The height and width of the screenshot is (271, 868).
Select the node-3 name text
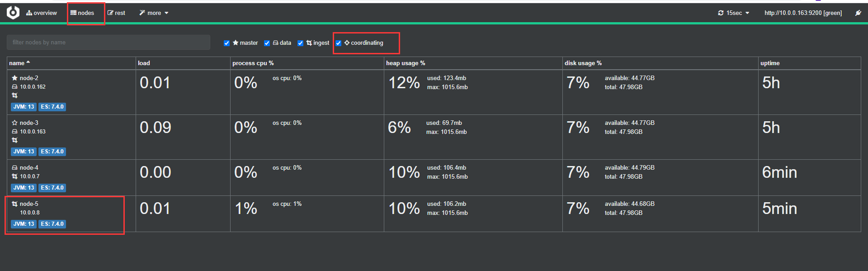point(29,123)
